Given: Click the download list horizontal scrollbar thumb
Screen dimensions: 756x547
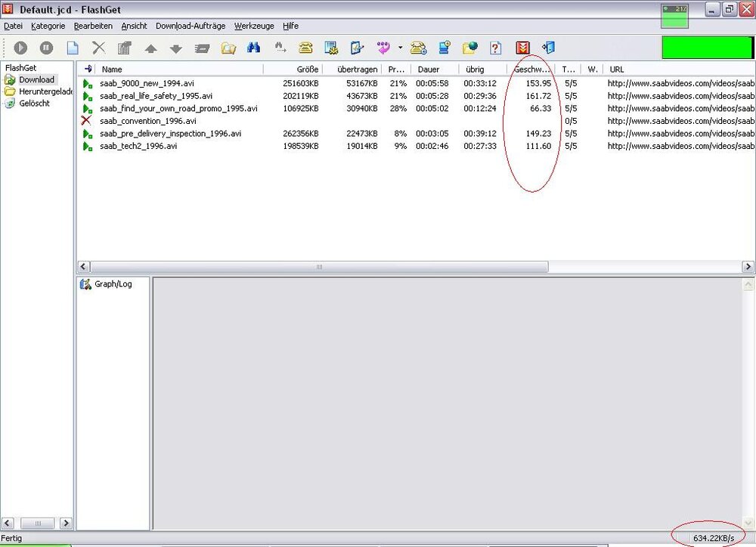Looking at the screenshot, I should point(319,267).
